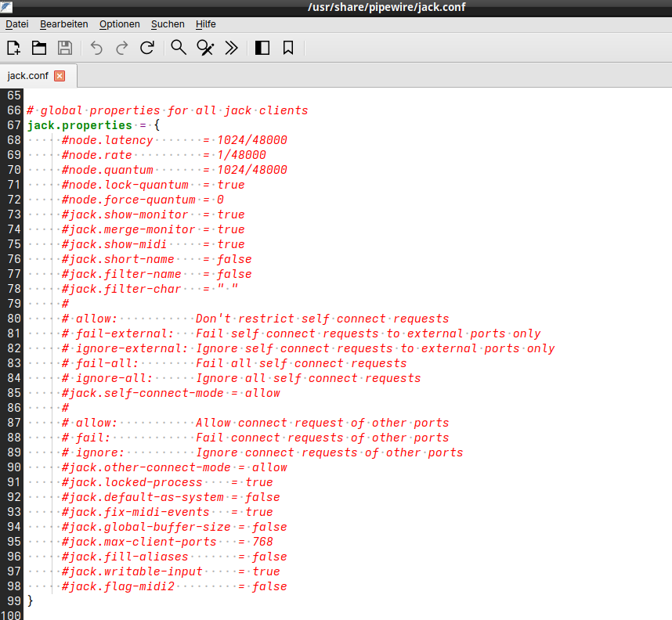This screenshot has height=620, width=672.
Task: Open search with magnifying glass icon
Action: pyautogui.click(x=179, y=48)
